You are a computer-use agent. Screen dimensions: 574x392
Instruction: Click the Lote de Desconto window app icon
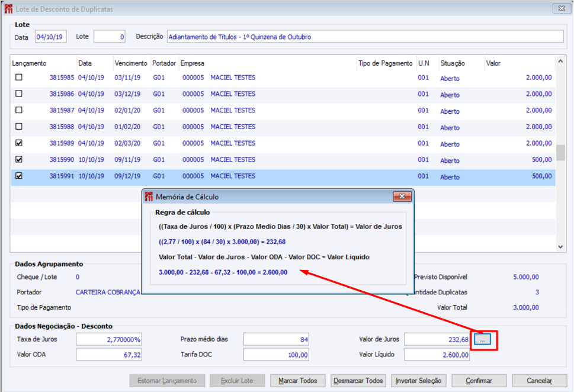(8, 9)
